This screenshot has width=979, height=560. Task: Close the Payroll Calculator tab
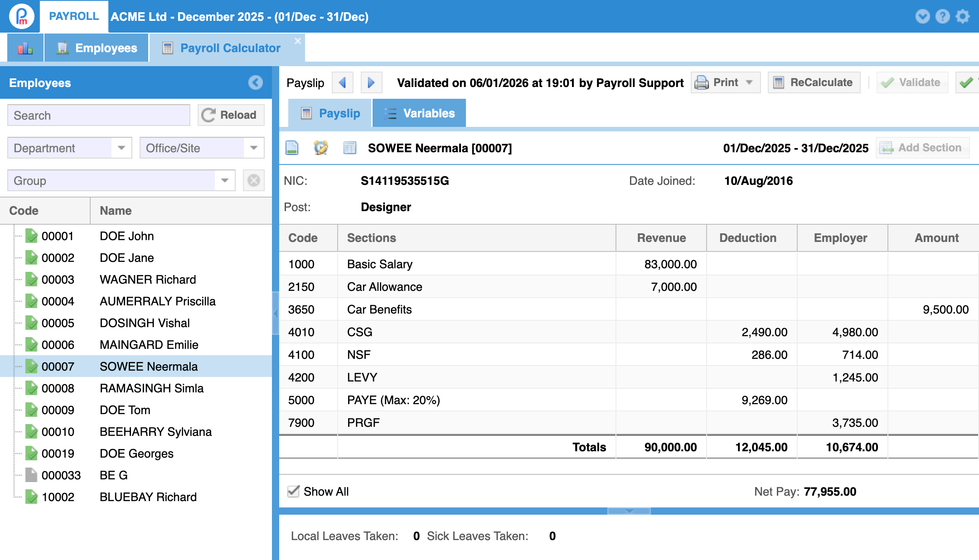coord(298,41)
